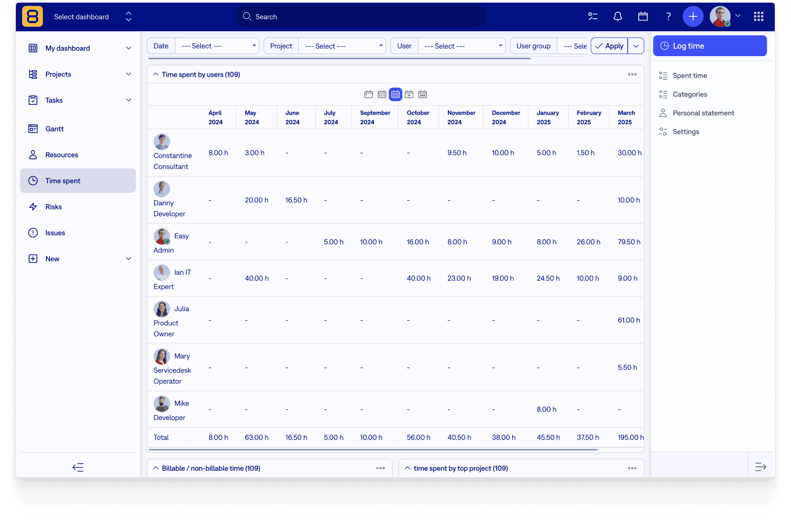Collapse time spent by top project section
Viewport: 791px width, 532px height.
pyautogui.click(x=408, y=468)
